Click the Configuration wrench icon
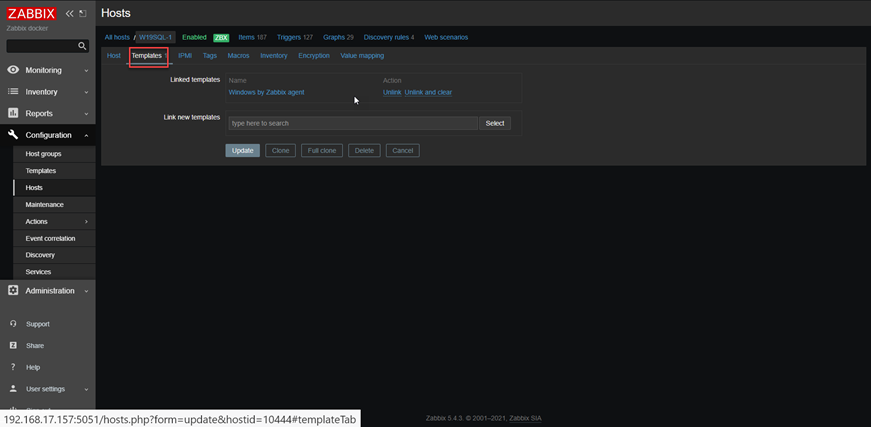The width and height of the screenshot is (871, 427). pos(13,135)
